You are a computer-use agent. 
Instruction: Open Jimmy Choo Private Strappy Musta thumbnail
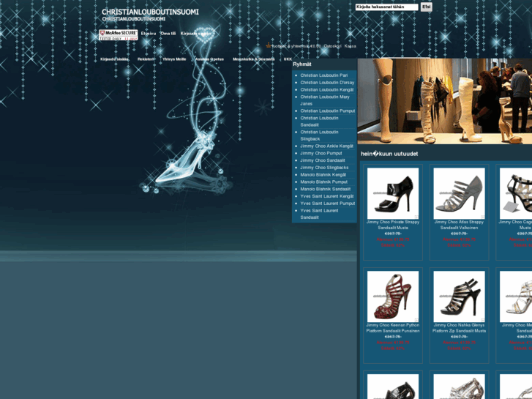393,193
